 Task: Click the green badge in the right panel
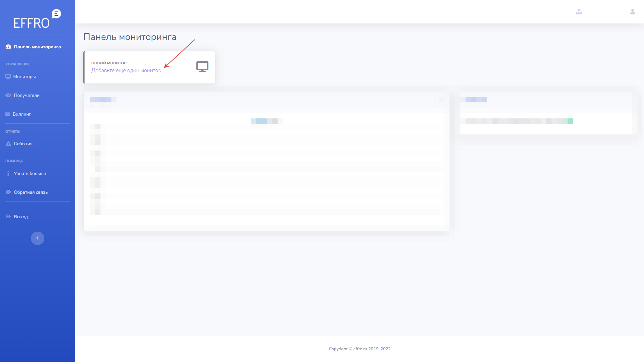[x=570, y=121]
